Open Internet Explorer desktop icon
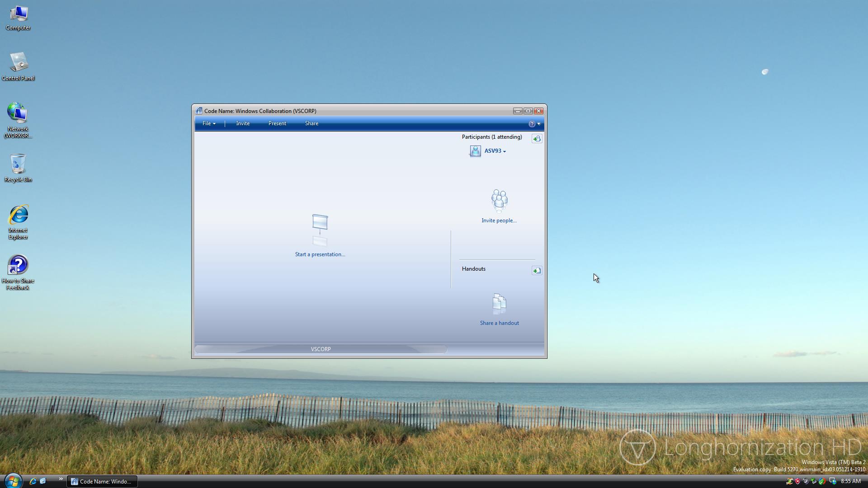The image size is (868, 488). (x=18, y=216)
